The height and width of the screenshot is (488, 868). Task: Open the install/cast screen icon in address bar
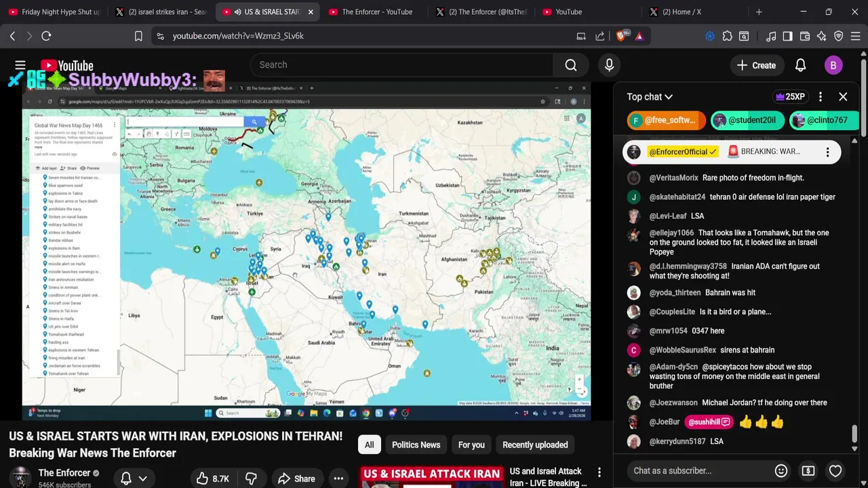click(x=581, y=36)
